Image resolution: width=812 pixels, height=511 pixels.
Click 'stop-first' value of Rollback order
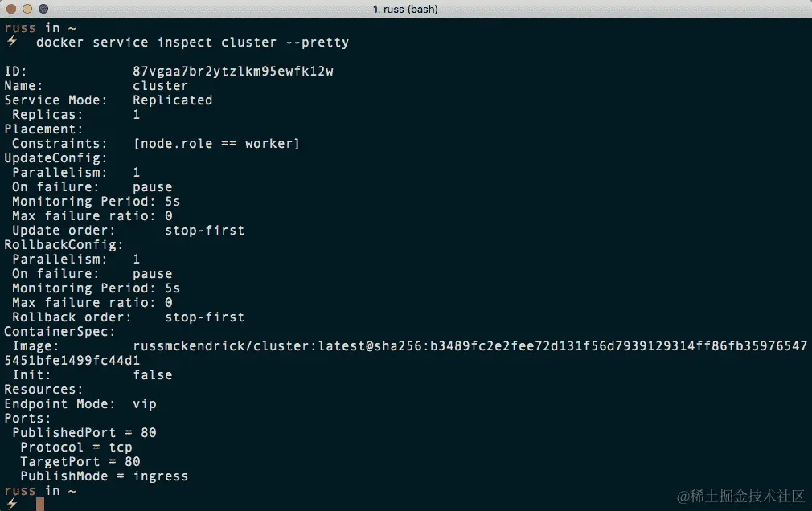pyautogui.click(x=204, y=317)
